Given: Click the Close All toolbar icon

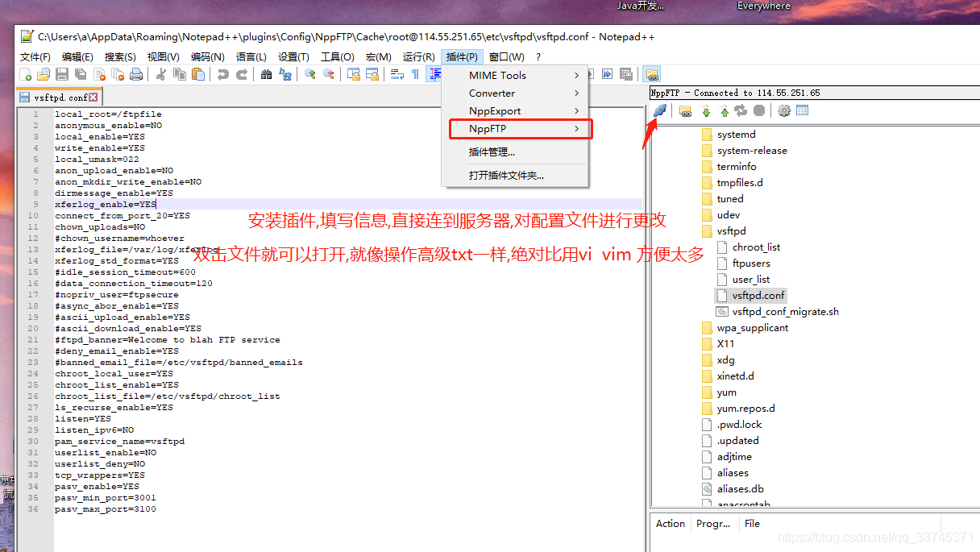Looking at the screenshot, I should click(x=118, y=74).
